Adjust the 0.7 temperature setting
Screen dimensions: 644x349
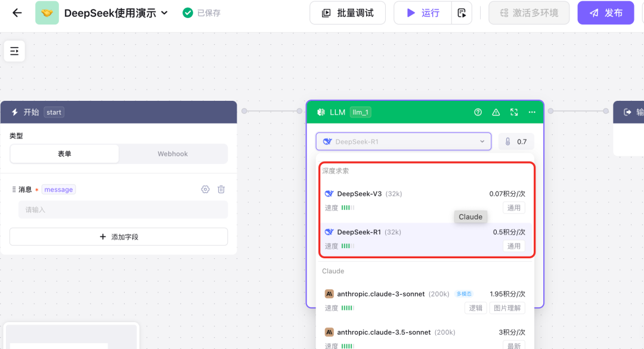tap(516, 141)
